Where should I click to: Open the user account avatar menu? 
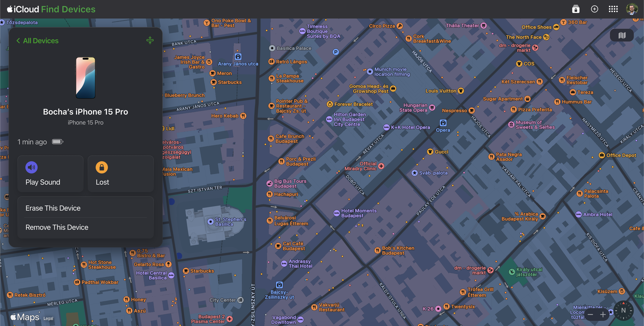(x=632, y=9)
